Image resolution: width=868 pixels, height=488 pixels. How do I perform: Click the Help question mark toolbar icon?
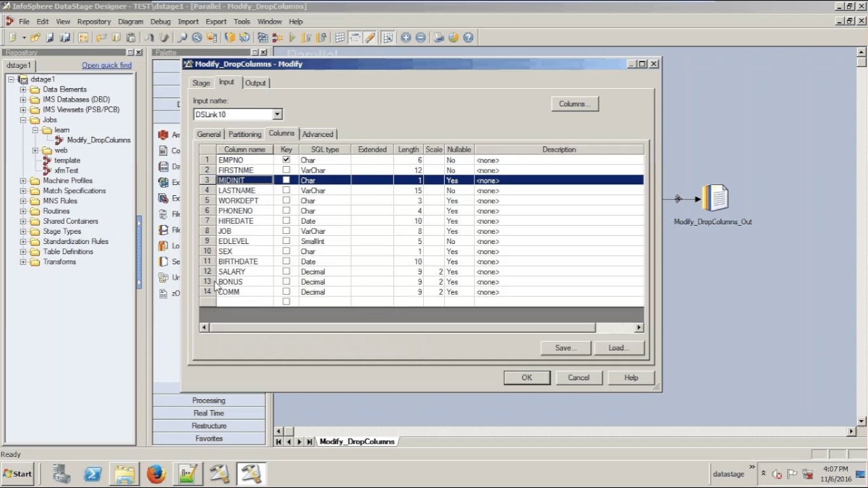point(469,38)
